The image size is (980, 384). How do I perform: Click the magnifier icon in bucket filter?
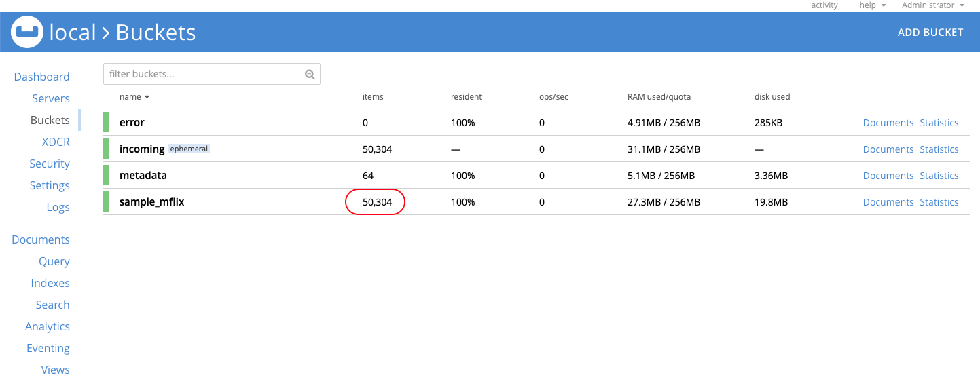(310, 75)
